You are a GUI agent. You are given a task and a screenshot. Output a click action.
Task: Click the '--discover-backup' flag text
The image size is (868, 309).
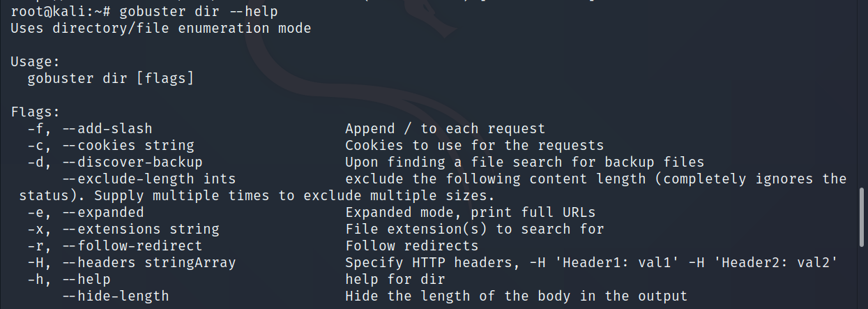click(132, 163)
